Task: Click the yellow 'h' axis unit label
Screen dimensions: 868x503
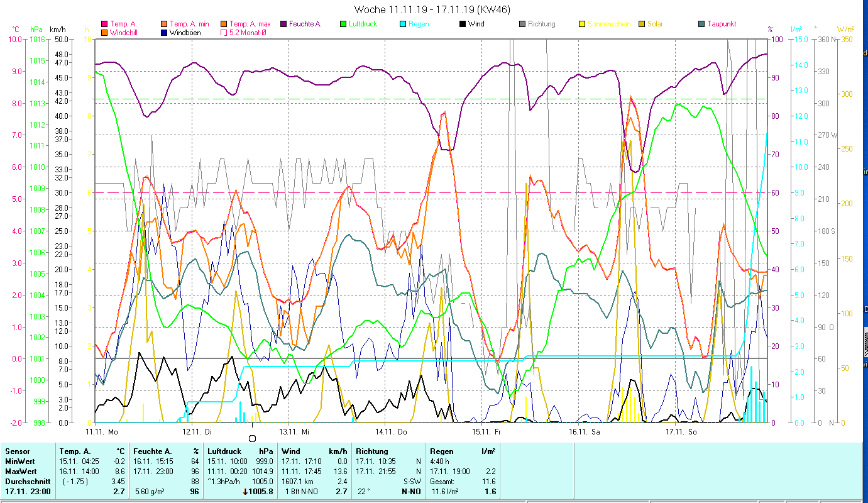Action: click(x=87, y=29)
